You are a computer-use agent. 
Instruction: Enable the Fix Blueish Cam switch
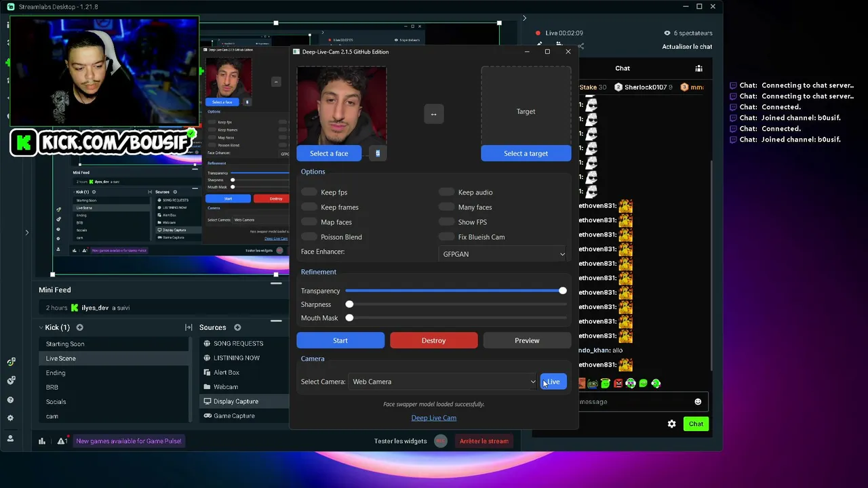click(446, 237)
